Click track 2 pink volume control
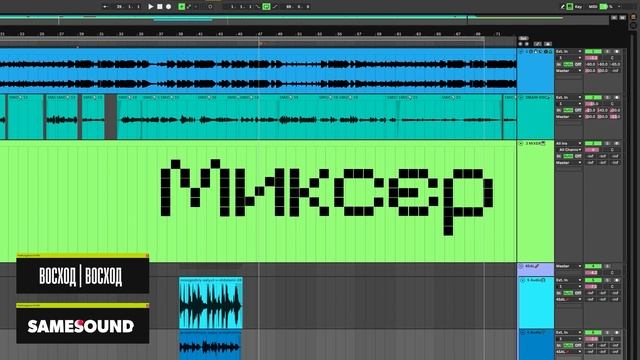This screenshot has width=640, height=360. click(x=592, y=104)
